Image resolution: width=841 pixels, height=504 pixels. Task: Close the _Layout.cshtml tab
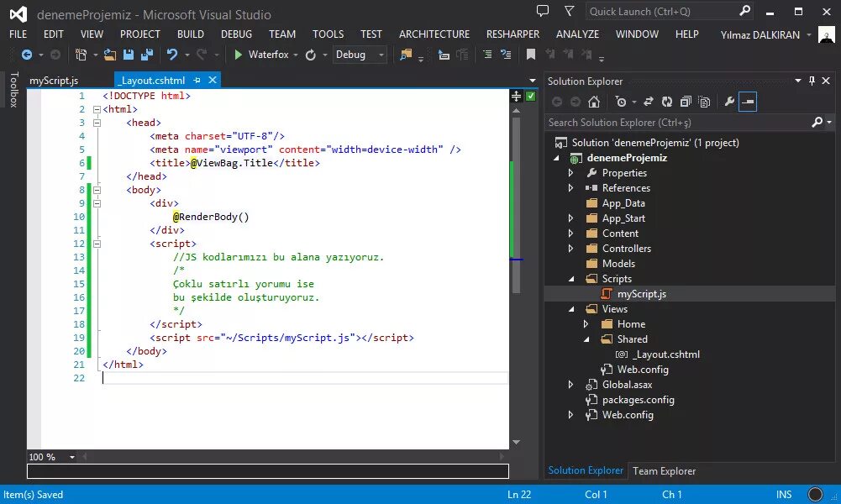tap(213, 80)
